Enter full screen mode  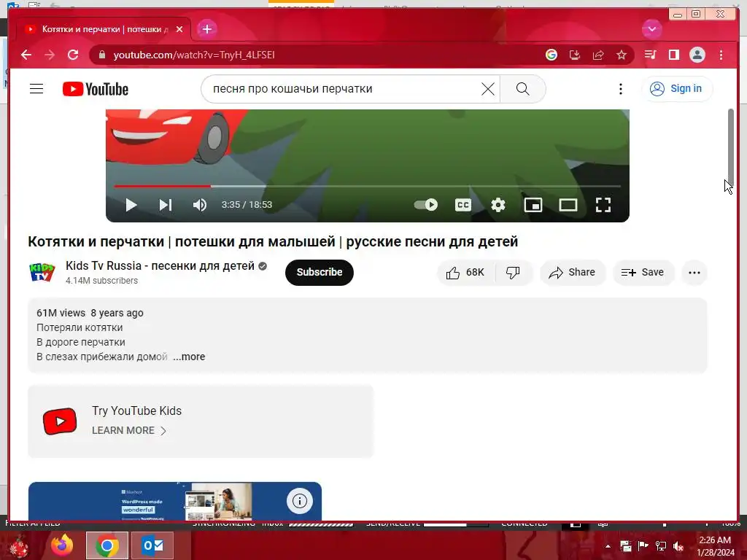603,205
